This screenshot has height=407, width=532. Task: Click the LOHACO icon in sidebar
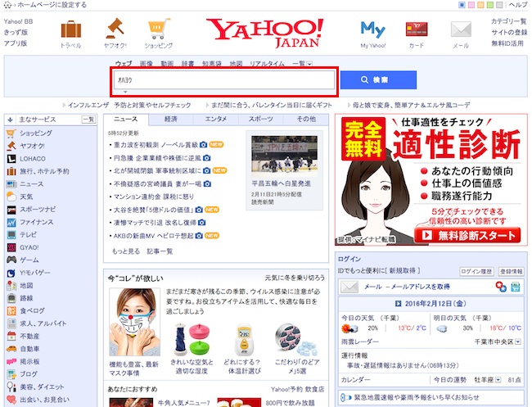tap(11, 159)
